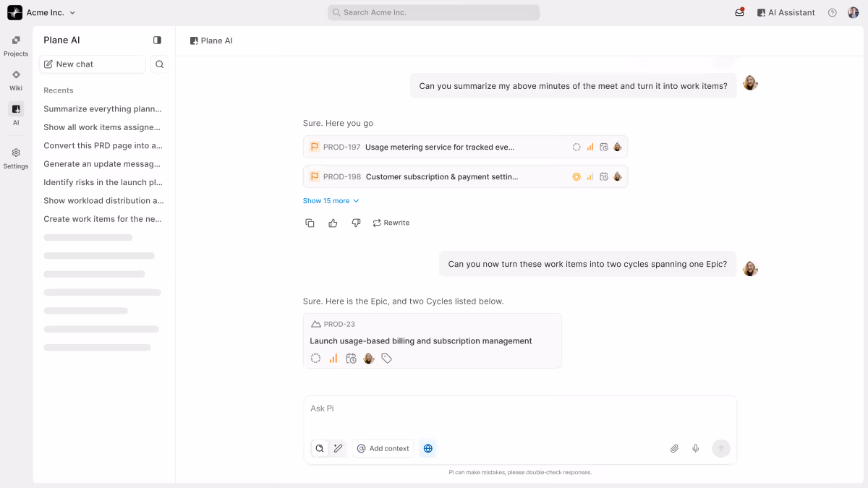Click the Plane AI breadcrumb header
This screenshot has width=868, height=488.
pyautogui.click(x=211, y=41)
